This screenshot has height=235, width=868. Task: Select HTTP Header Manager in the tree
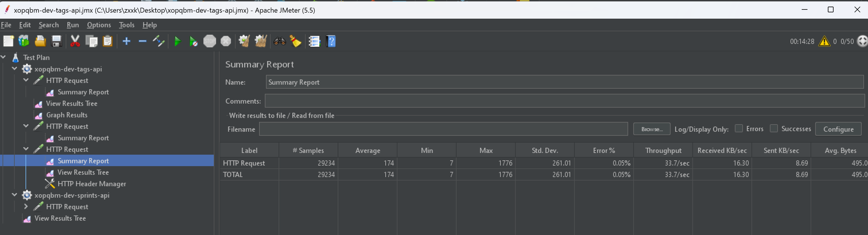click(x=92, y=184)
